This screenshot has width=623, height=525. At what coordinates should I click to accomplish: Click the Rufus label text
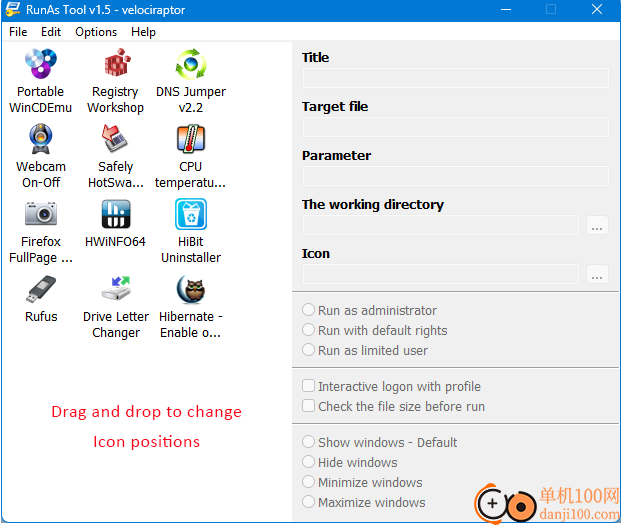(41, 317)
